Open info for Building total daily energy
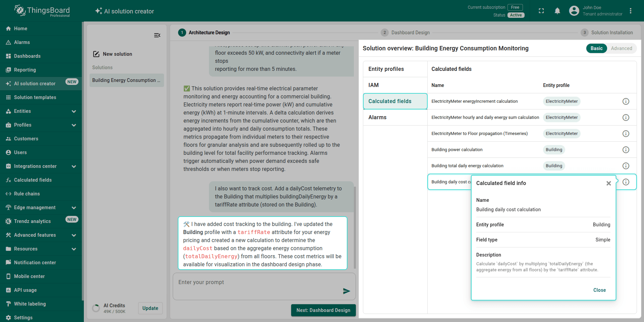The width and height of the screenshot is (644, 322). [x=626, y=166]
